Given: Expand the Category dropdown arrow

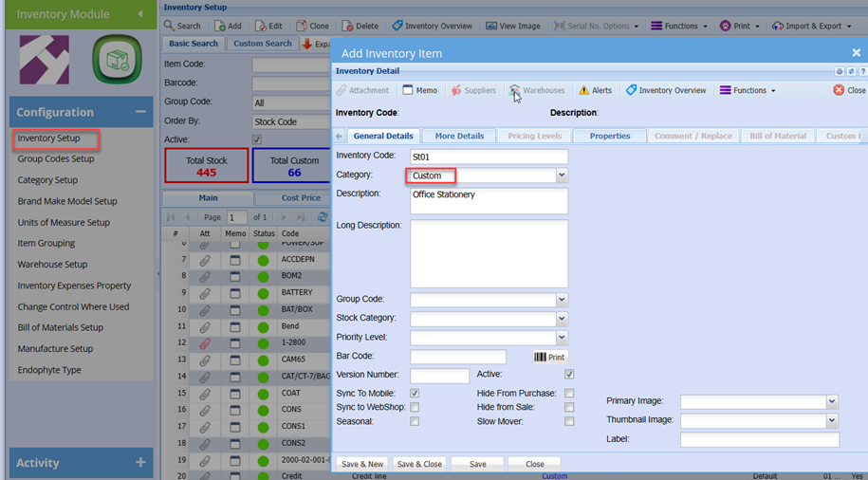Looking at the screenshot, I should point(562,175).
